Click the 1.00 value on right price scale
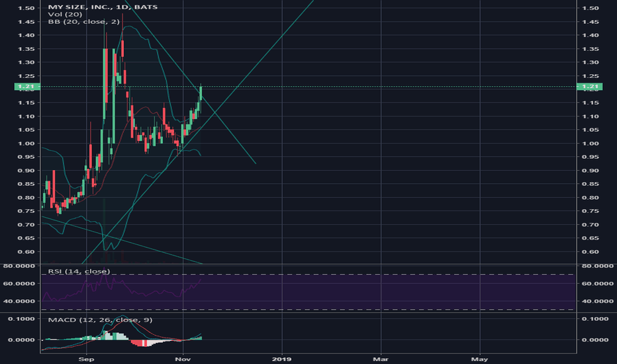 point(591,143)
